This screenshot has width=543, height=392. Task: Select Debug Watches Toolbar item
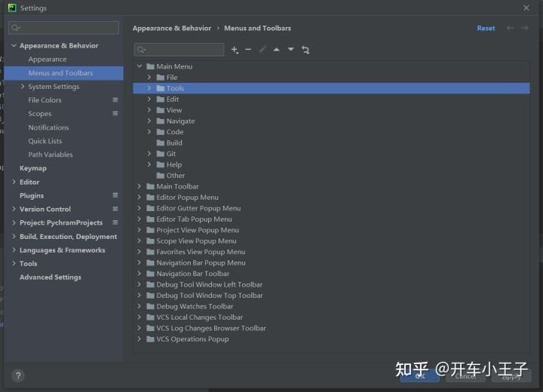195,307
